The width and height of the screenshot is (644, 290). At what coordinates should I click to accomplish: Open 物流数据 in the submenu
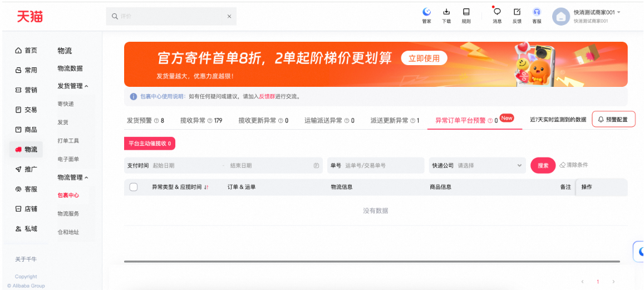(70, 68)
